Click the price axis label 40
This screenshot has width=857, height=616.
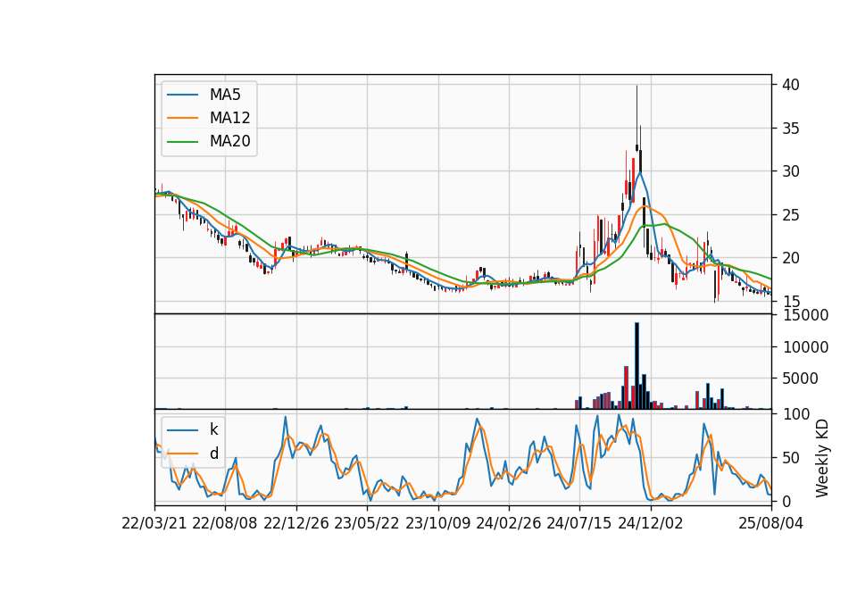[x=791, y=85]
